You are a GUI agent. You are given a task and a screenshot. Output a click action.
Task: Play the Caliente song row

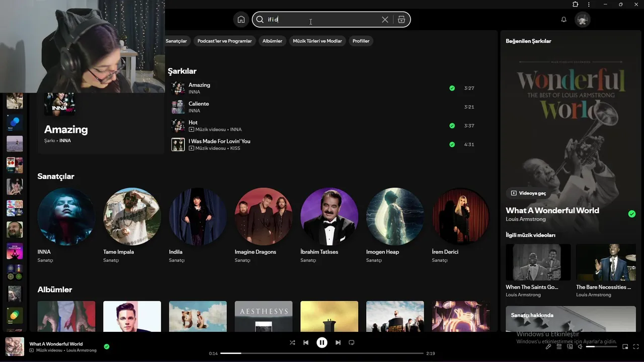coord(322,107)
